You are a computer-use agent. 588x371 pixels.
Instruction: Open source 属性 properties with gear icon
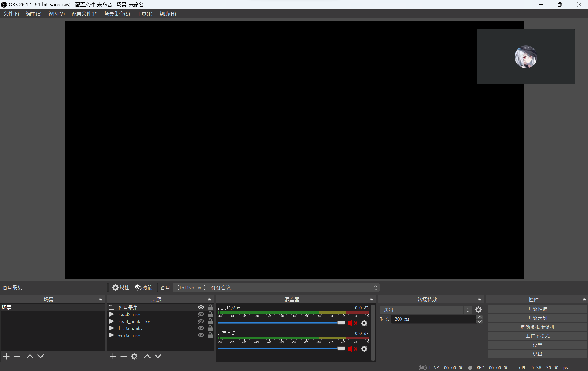pos(121,288)
